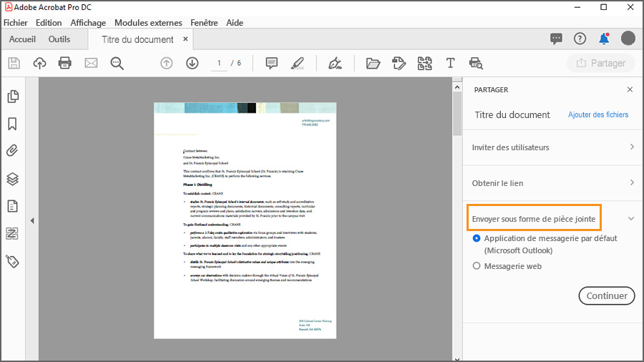Open the order panel icon
The image size is (644, 362).
point(13,233)
